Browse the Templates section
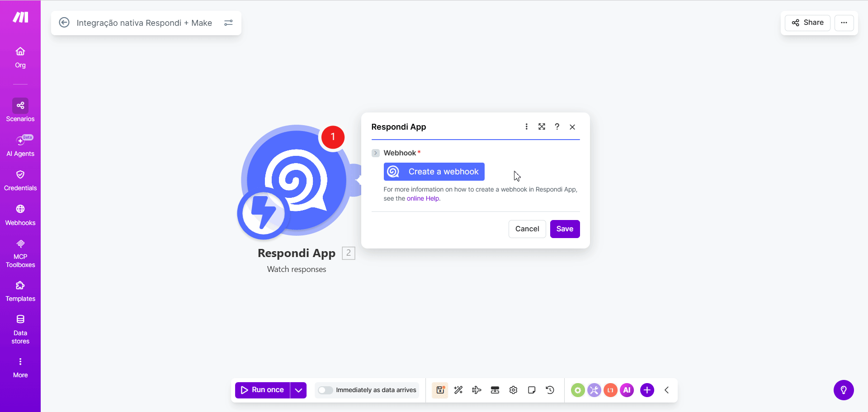Screen dimensions: 868x412 (20, 291)
